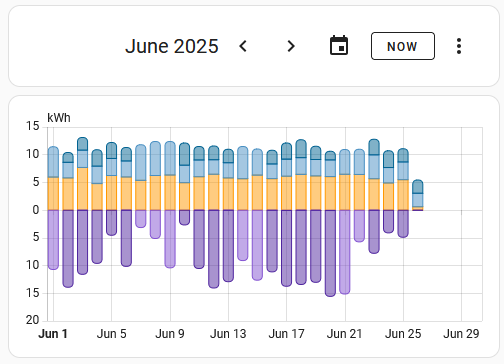Select the light blue bar above Jun 9
The height and width of the screenshot is (364, 504).
(170, 158)
